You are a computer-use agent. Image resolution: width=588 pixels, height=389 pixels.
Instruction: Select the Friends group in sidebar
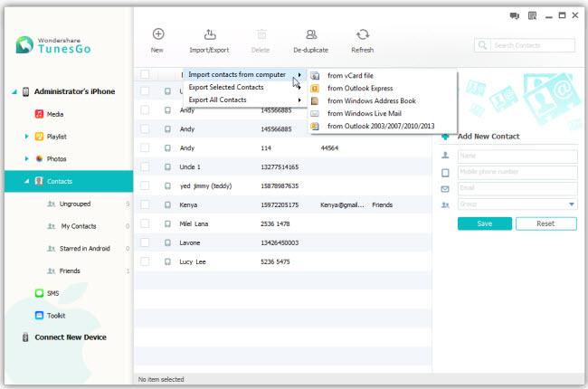click(x=70, y=270)
